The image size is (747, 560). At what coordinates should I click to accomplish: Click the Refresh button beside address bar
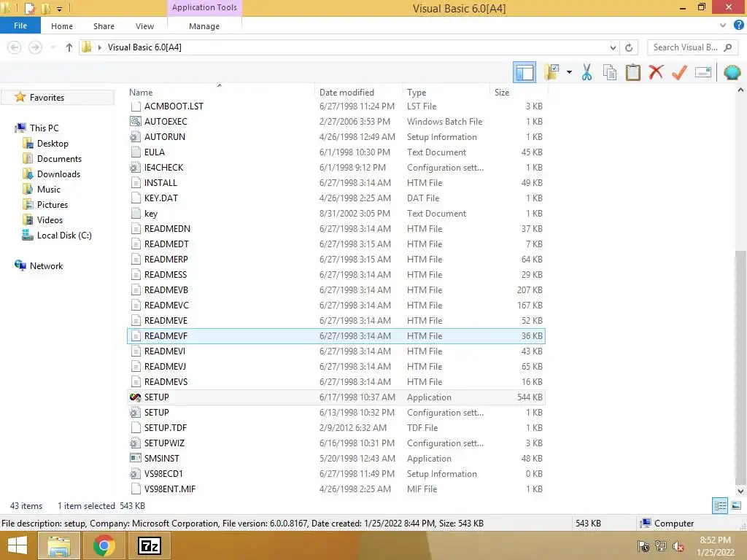pyautogui.click(x=629, y=47)
